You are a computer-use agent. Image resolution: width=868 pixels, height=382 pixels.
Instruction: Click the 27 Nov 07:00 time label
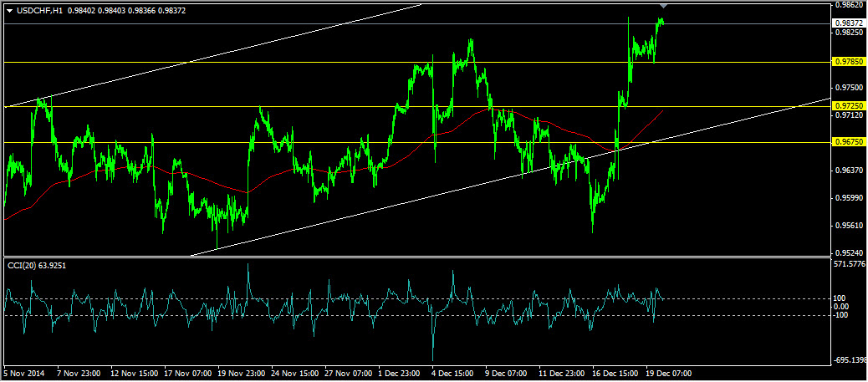(x=350, y=374)
